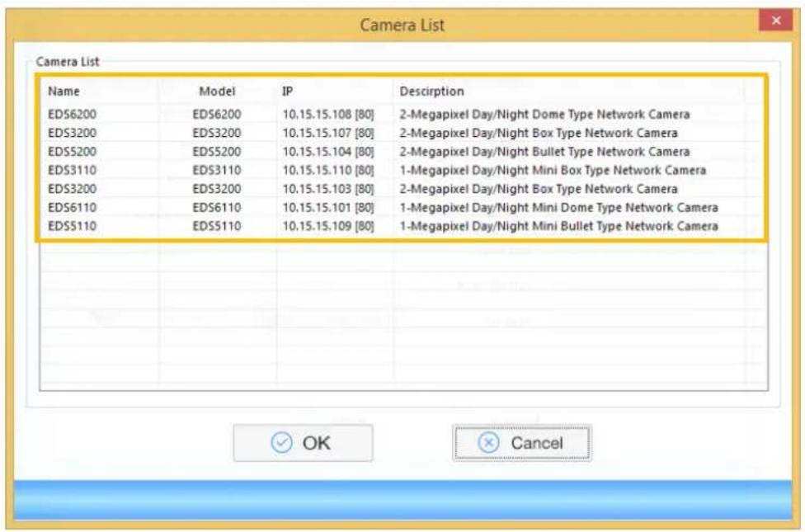Click IP address 10.15.15.110 [80]
This screenshot has height=532, width=805.
point(328,170)
